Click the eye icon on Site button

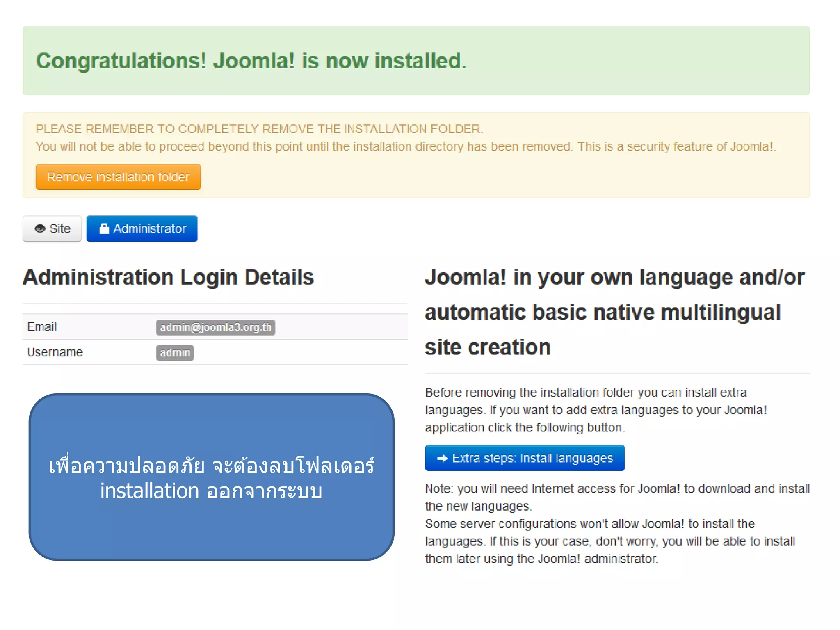coord(40,228)
